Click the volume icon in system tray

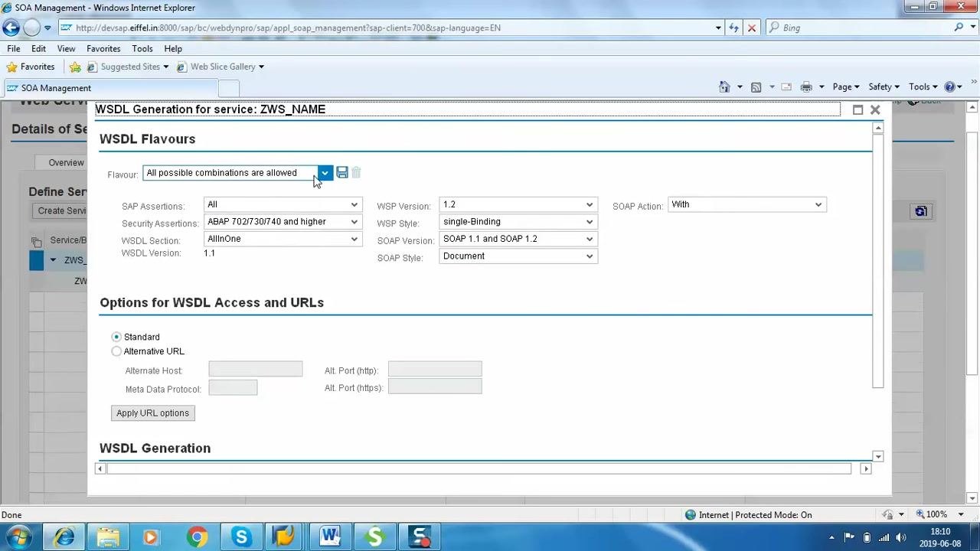click(x=900, y=537)
